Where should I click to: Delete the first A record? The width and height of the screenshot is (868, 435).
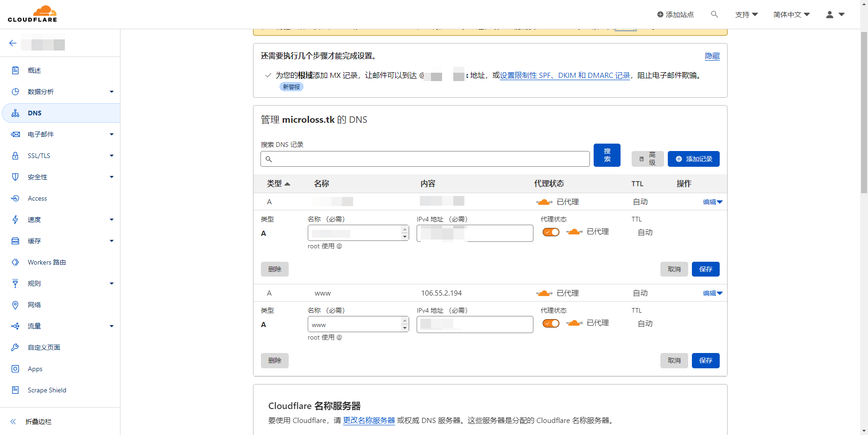275,269
